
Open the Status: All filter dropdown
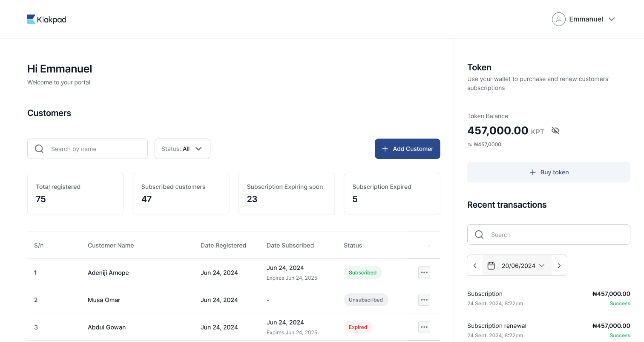[182, 149]
